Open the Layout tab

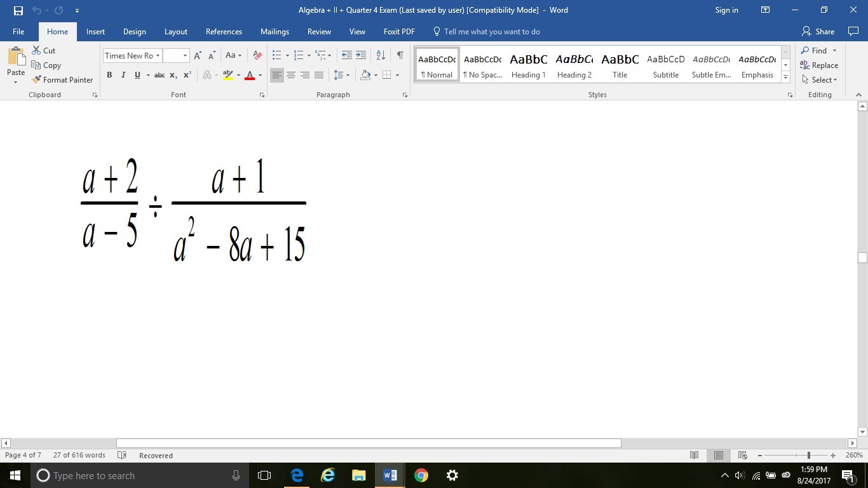click(x=175, y=32)
